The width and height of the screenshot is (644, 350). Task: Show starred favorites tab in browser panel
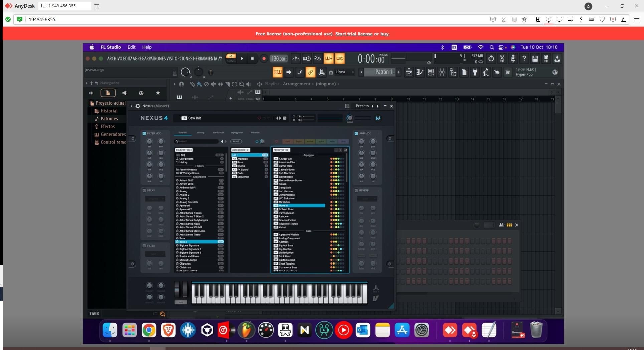pyautogui.click(x=158, y=93)
